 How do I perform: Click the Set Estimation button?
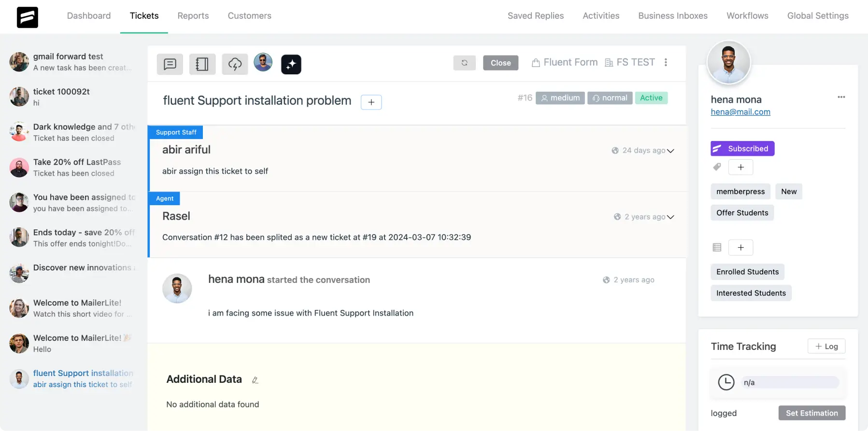[x=812, y=413]
